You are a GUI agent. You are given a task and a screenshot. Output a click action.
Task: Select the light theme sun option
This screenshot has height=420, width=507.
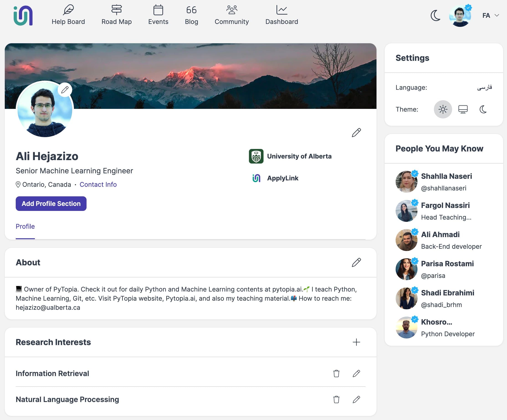point(443,109)
